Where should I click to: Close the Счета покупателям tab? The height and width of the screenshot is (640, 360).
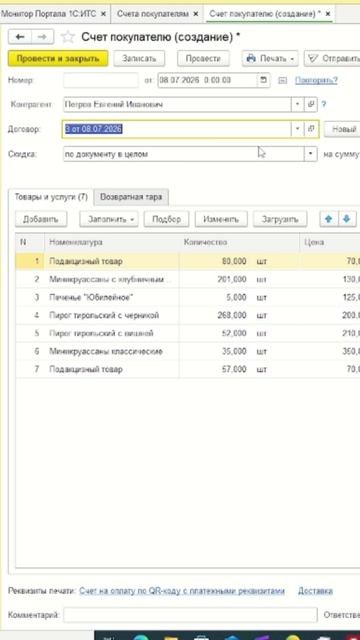[196, 14]
